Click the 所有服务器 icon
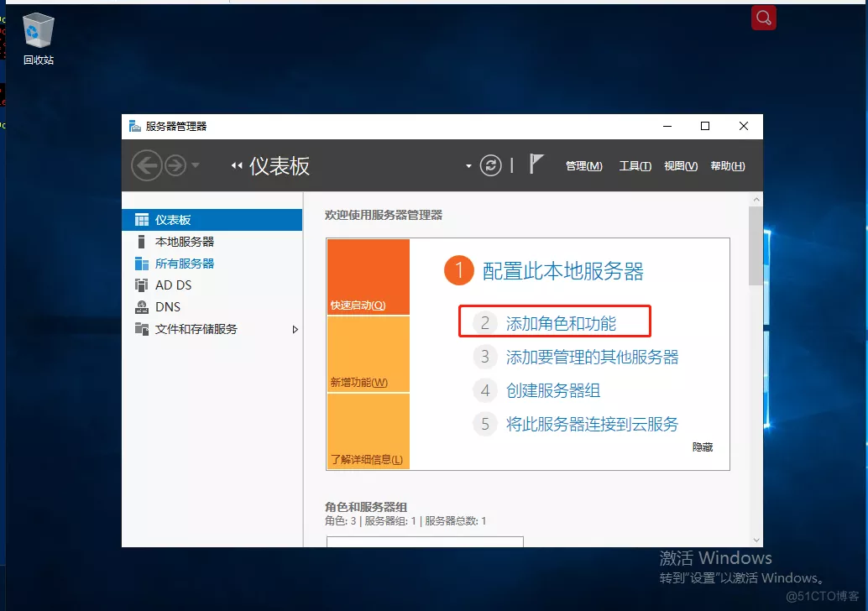 pos(142,264)
